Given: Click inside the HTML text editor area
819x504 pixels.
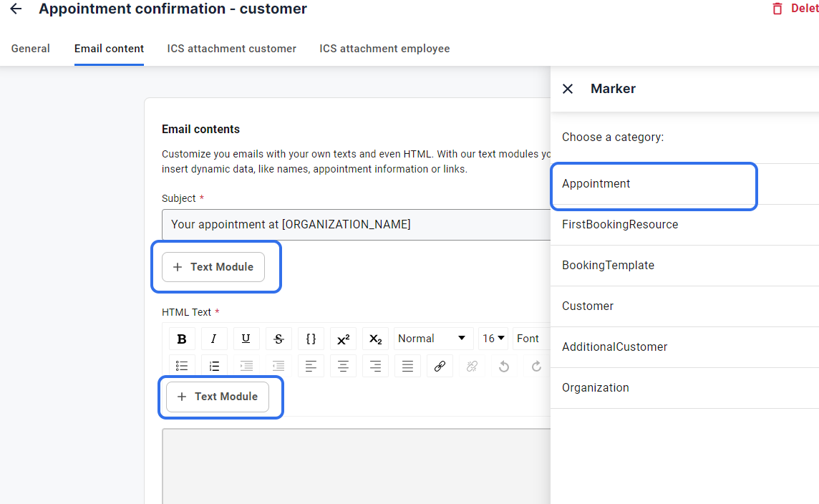Looking at the screenshot, I should pos(357,466).
